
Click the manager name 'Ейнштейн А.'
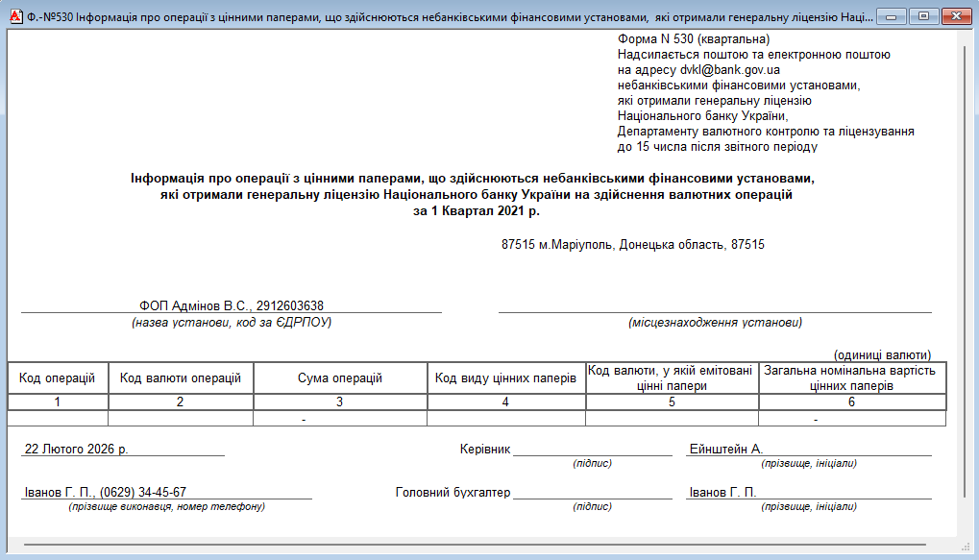tap(725, 449)
